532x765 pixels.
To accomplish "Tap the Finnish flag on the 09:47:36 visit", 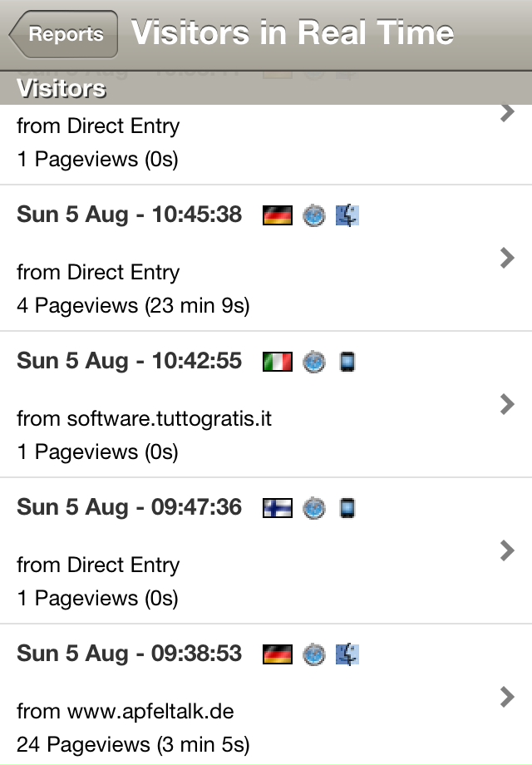I will pos(278,508).
